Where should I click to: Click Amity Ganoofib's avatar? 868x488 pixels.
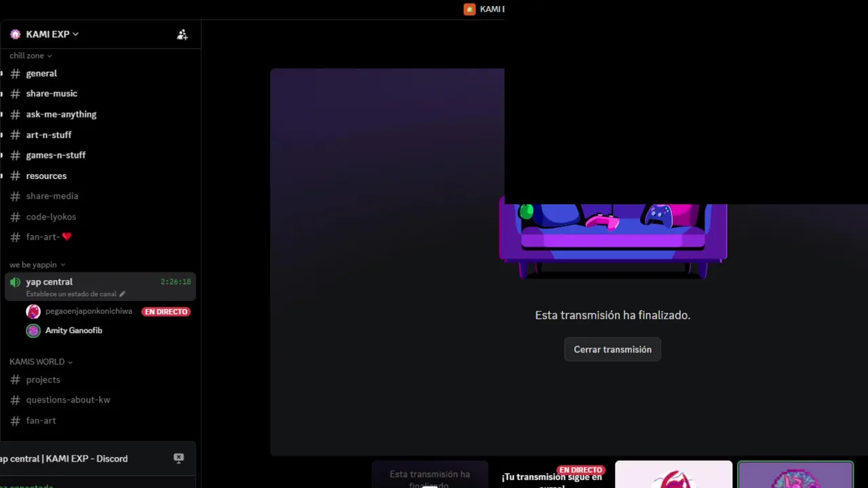[x=33, y=331]
